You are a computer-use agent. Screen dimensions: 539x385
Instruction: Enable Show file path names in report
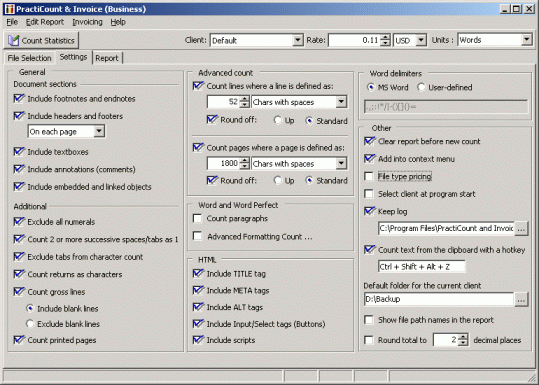coord(369,320)
